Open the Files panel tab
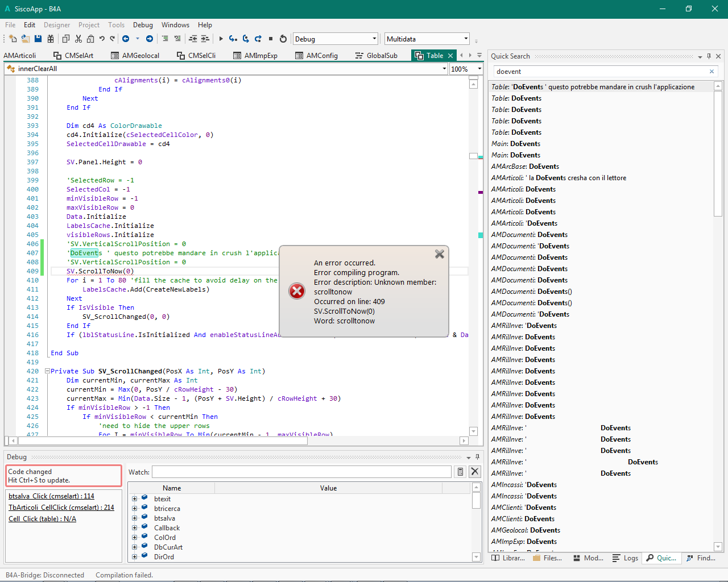 click(547, 558)
